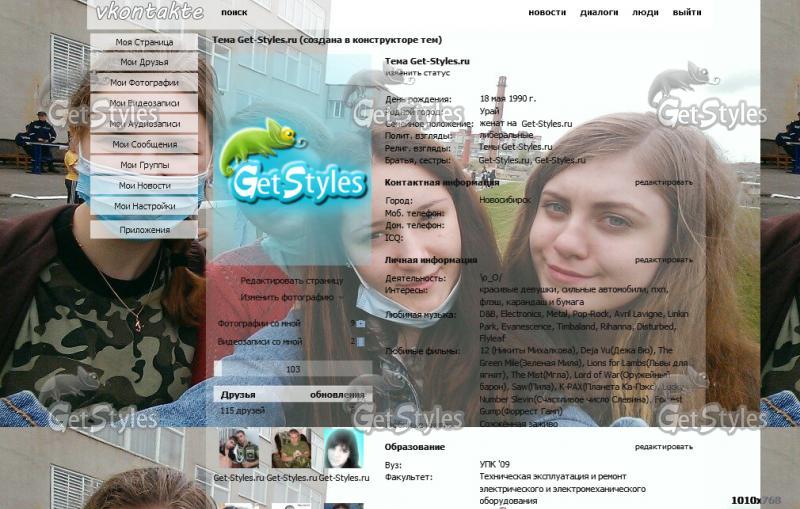Click поиск in the top bar
The width and height of the screenshot is (800, 509).
pos(234,13)
